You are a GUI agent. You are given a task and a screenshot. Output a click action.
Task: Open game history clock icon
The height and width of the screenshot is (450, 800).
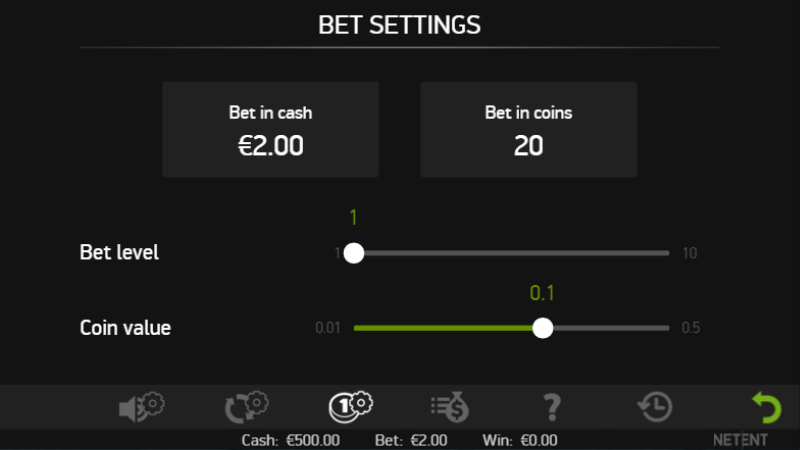(x=655, y=407)
